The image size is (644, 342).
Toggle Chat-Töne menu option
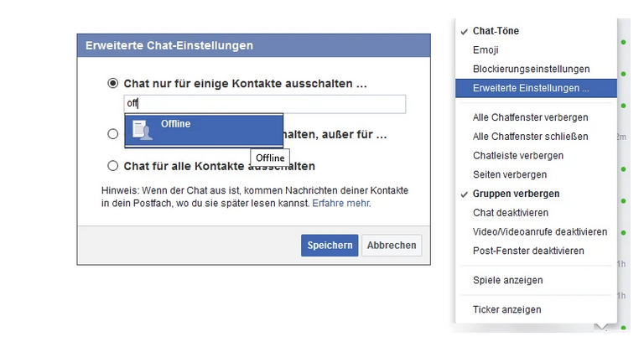click(536, 31)
